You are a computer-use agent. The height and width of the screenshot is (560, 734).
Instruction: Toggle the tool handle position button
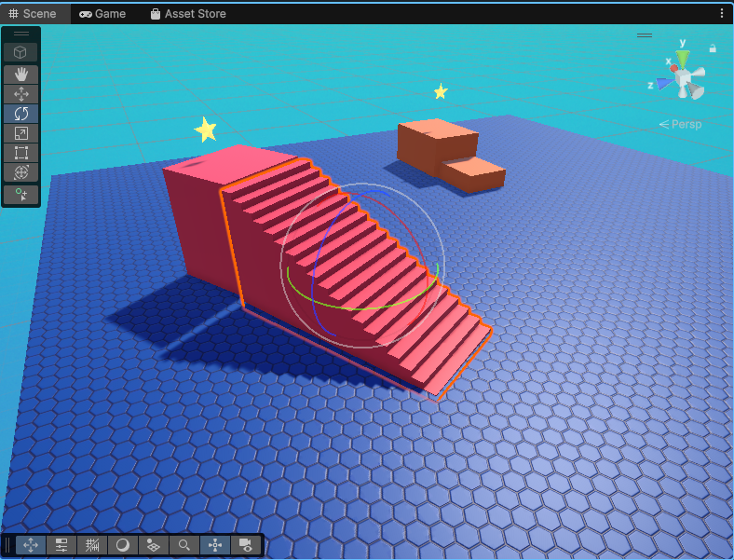click(31, 545)
